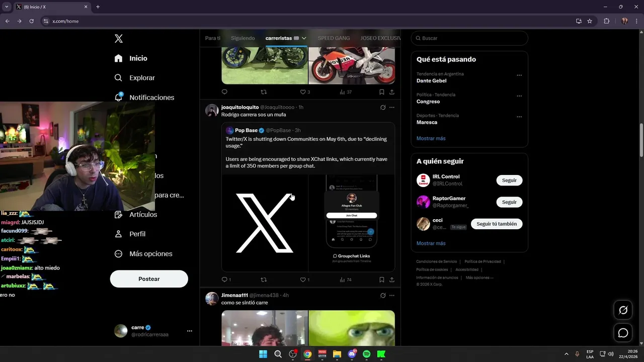View stats showing 74 views
The height and width of the screenshot is (362, 644).
(346, 280)
